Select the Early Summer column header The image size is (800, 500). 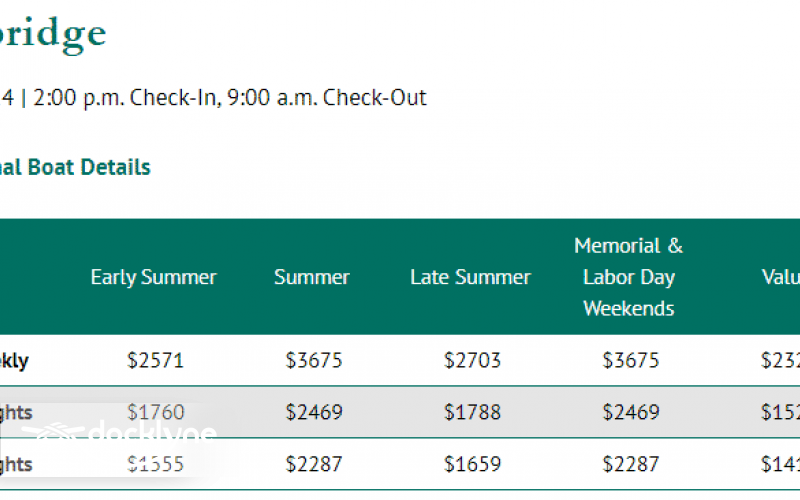tap(153, 277)
